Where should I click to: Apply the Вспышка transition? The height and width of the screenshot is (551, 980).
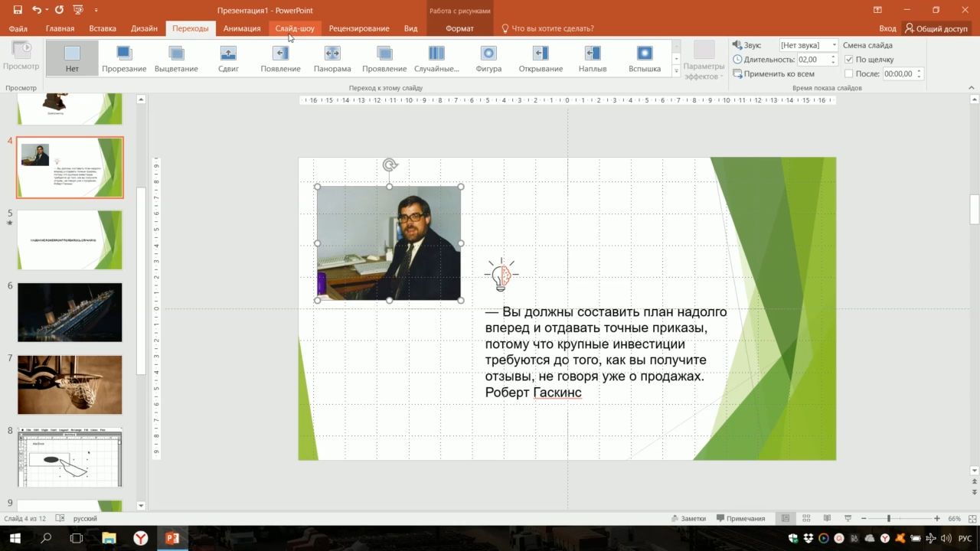[645, 58]
